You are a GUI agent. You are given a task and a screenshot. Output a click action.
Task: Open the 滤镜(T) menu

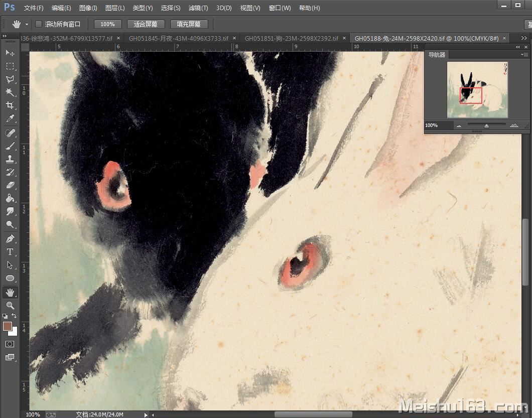click(x=198, y=8)
